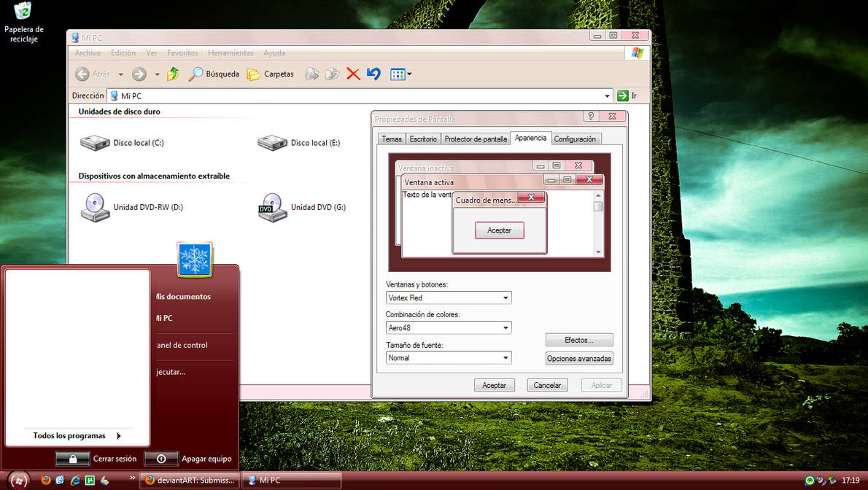Viewport: 868px width, 490px height.
Task: Switch to deviantART taskbar window
Action: 190,480
